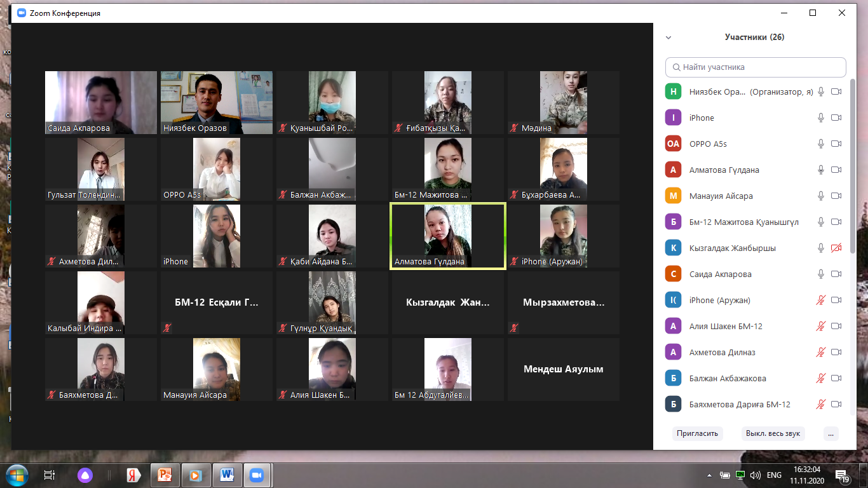The width and height of the screenshot is (868, 488).
Task: Click microphone icon beside Манауия Айсара
Action: point(821,196)
